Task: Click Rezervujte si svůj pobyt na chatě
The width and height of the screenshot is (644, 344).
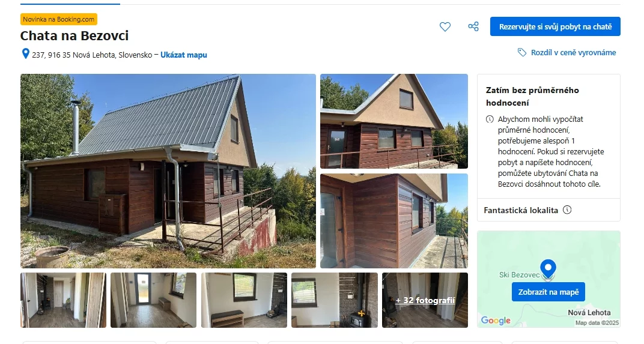Action: pyautogui.click(x=555, y=26)
